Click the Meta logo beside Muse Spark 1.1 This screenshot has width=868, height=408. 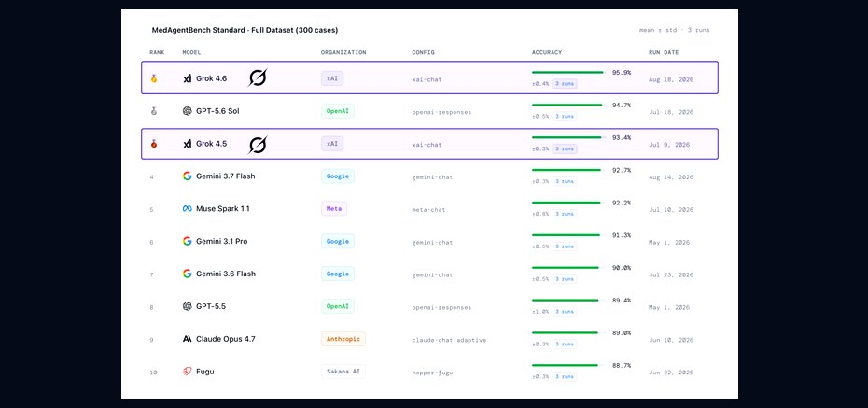coord(187,209)
